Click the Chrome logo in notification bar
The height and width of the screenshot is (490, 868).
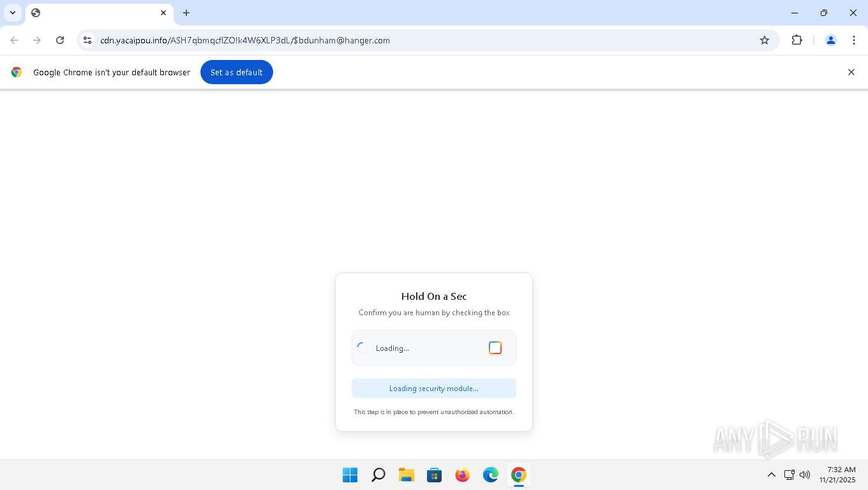tap(17, 72)
